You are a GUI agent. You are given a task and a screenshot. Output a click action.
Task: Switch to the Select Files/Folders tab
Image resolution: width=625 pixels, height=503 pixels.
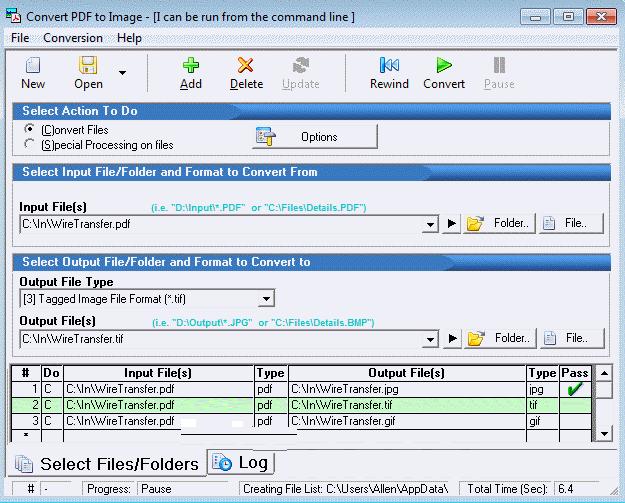click(x=107, y=464)
